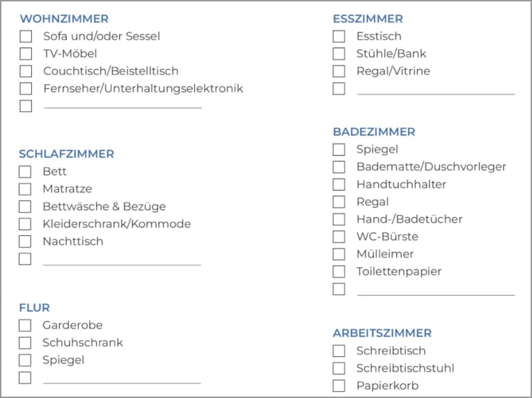The height and width of the screenshot is (398, 532).
Task: Tick the Bett checkbox
Action: pos(25,172)
